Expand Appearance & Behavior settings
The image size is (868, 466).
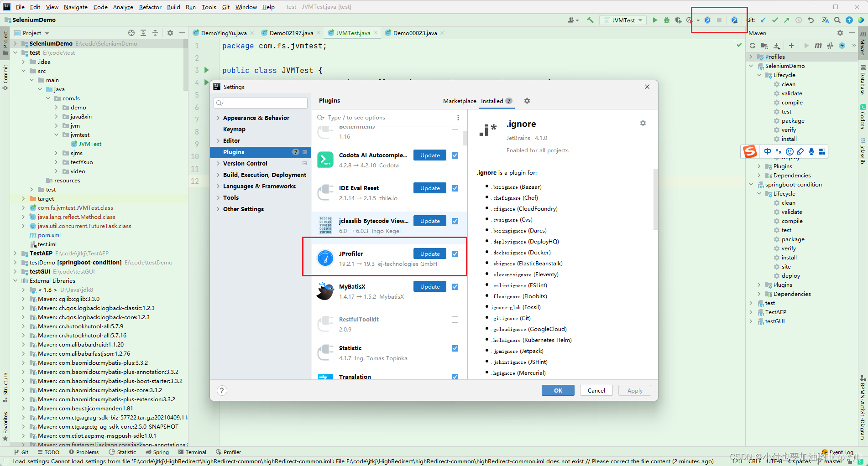(x=218, y=118)
